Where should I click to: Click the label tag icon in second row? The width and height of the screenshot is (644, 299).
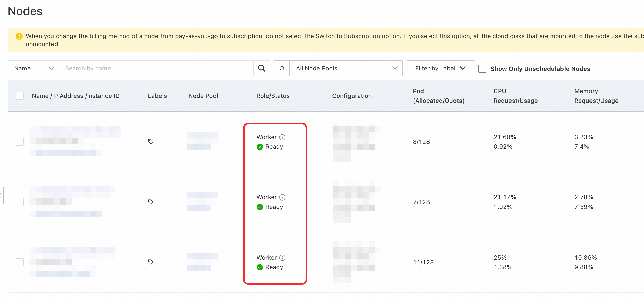click(151, 202)
